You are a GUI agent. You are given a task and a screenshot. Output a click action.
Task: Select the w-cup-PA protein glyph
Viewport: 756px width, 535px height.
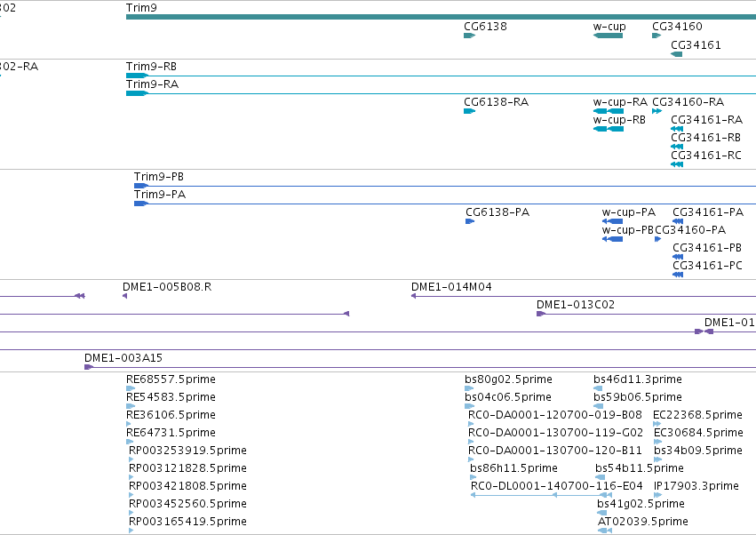click(x=612, y=221)
